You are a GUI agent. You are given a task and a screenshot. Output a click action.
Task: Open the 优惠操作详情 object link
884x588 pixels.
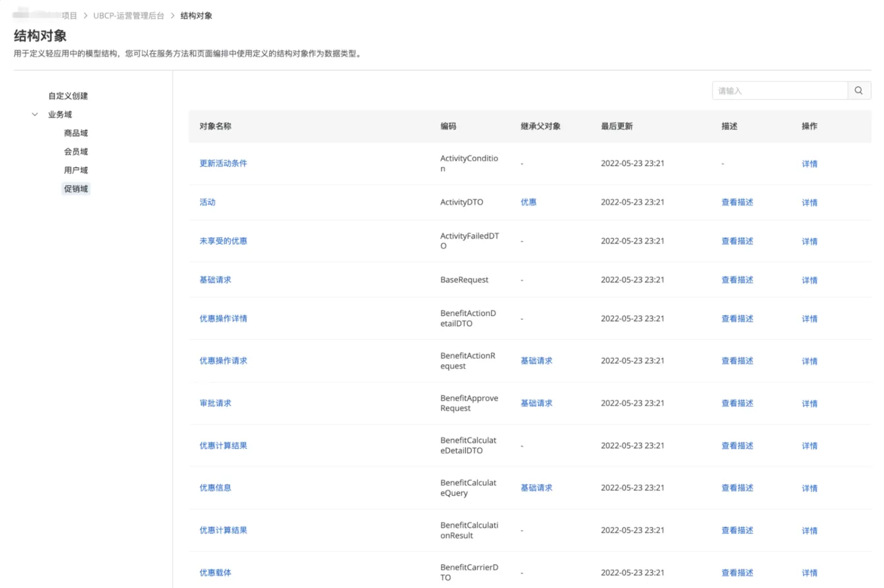pyautogui.click(x=223, y=319)
